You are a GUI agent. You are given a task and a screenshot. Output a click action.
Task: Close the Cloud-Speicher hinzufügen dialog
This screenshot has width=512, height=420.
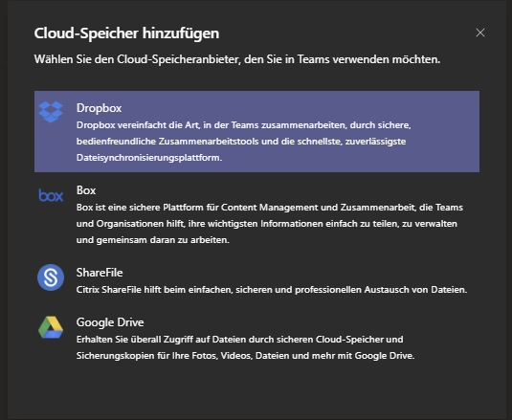point(480,33)
